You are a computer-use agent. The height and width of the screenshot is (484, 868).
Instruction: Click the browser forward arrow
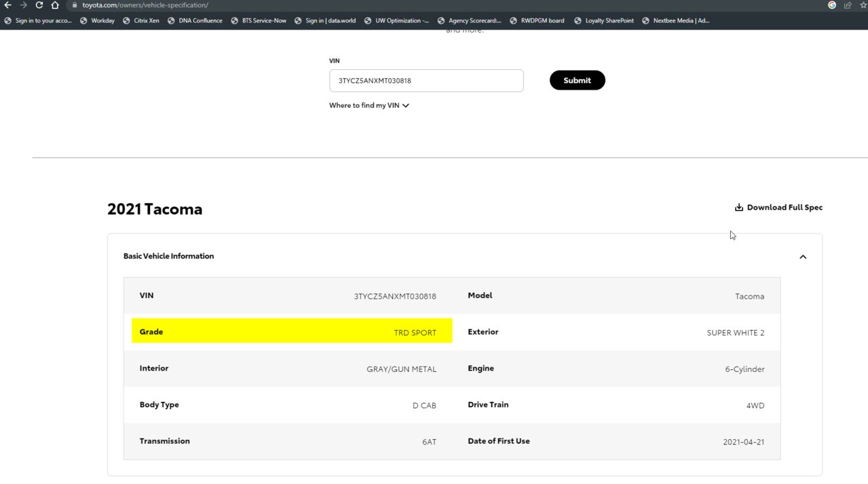(x=24, y=5)
